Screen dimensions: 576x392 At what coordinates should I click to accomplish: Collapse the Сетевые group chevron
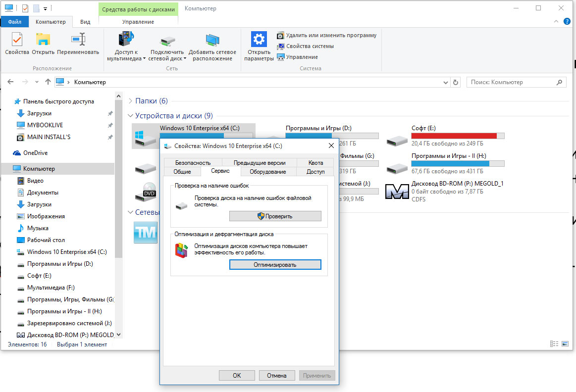130,212
